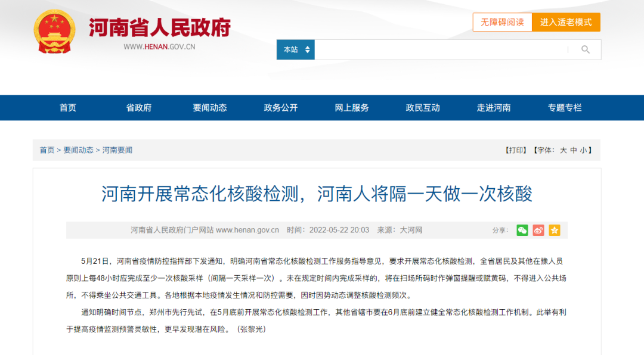
Task: Open 网上服务 navigation item
Action: click(352, 108)
